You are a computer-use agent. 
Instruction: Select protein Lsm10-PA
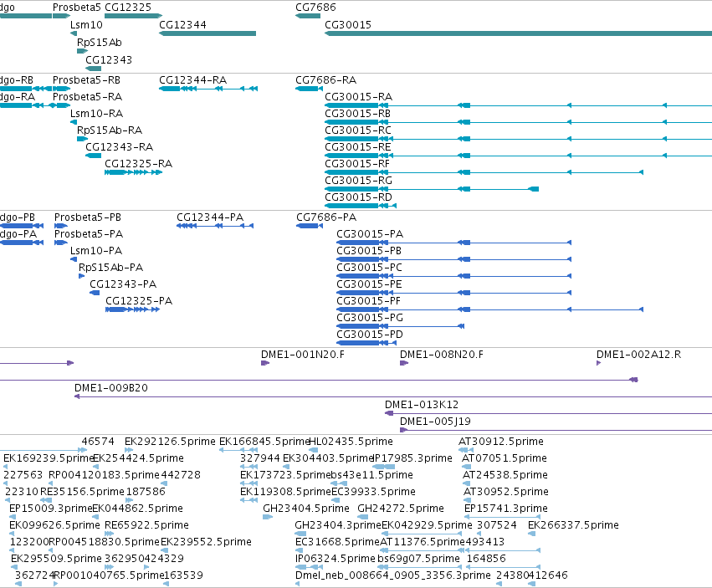[x=74, y=259]
